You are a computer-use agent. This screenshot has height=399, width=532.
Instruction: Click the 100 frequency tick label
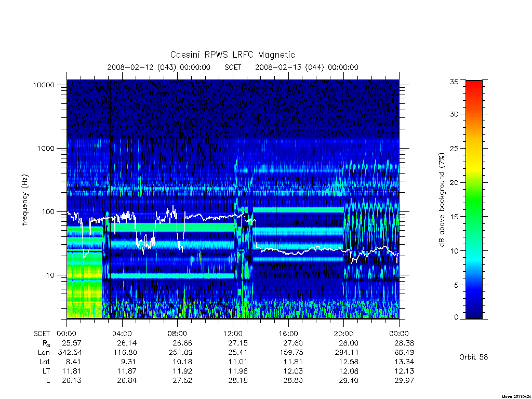(48, 212)
